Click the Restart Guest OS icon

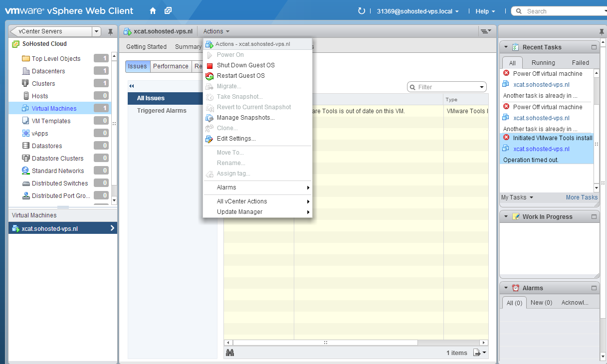(x=209, y=76)
